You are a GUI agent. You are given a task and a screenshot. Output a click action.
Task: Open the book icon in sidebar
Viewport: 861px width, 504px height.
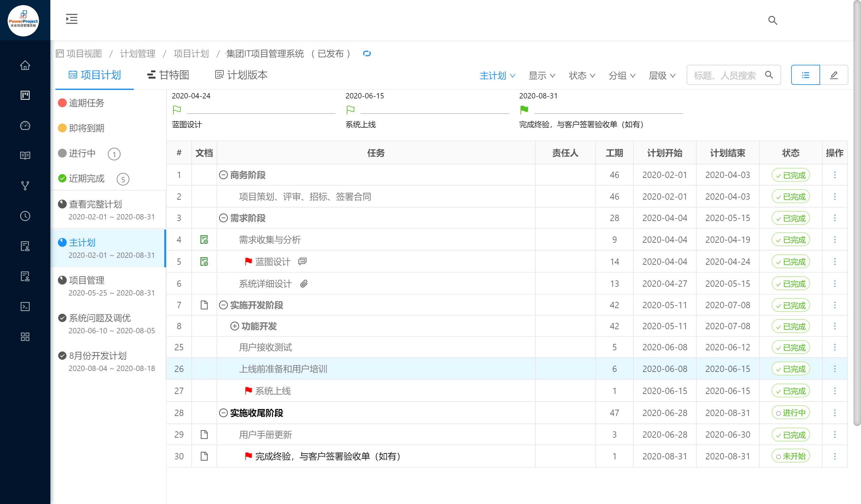click(x=25, y=155)
